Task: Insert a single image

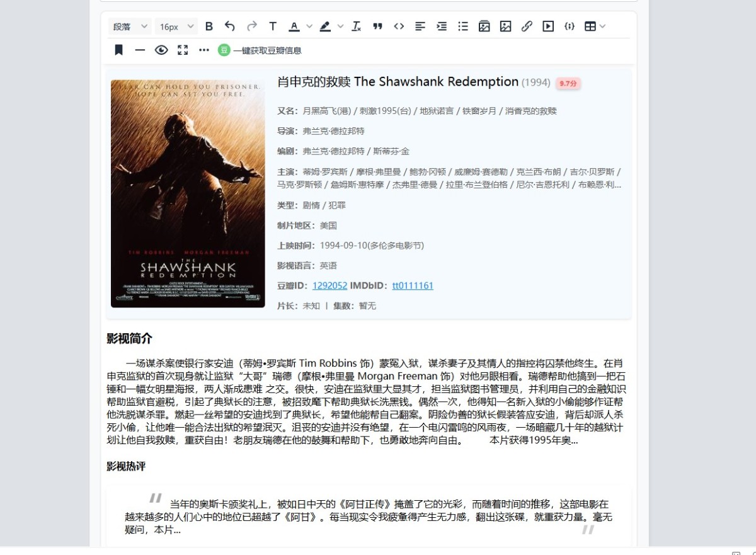Action: 505,26
